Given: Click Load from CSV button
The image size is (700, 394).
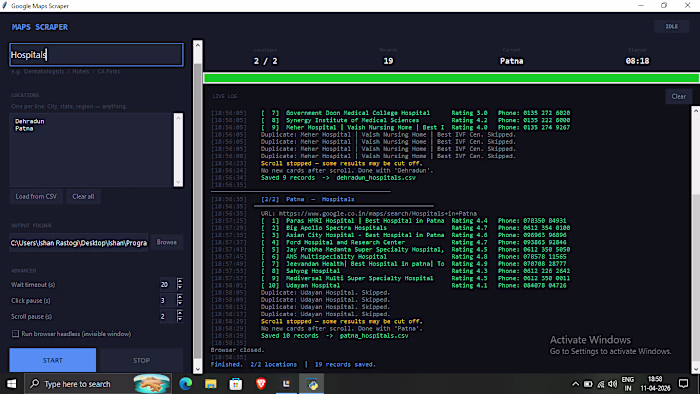Looking at the screenshot, I should [36, 196].
